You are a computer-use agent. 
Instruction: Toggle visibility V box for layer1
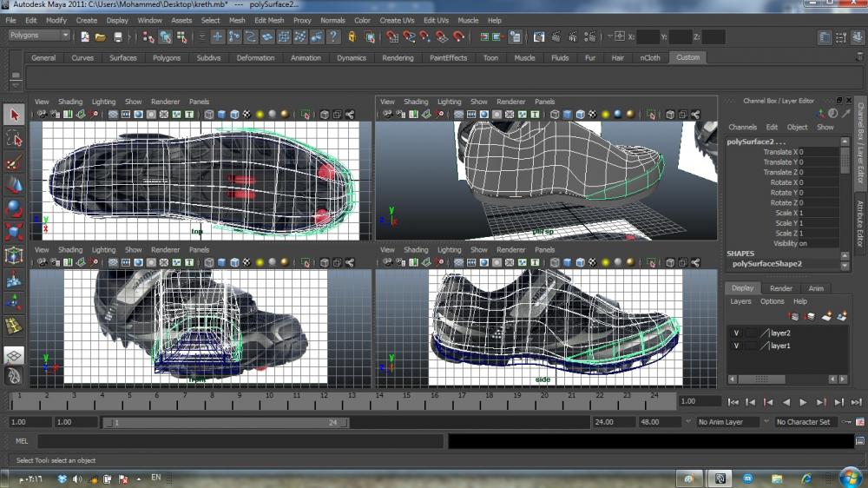pos(736,346)
